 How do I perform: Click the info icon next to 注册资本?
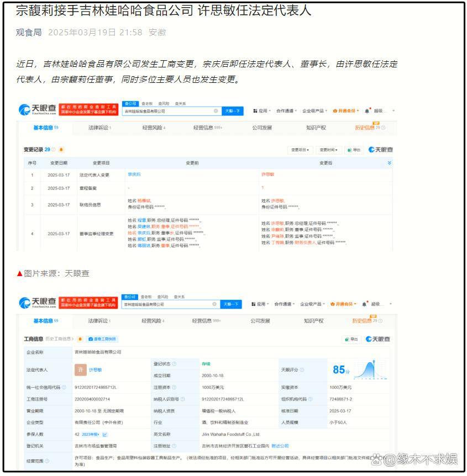tap(174, 388)
